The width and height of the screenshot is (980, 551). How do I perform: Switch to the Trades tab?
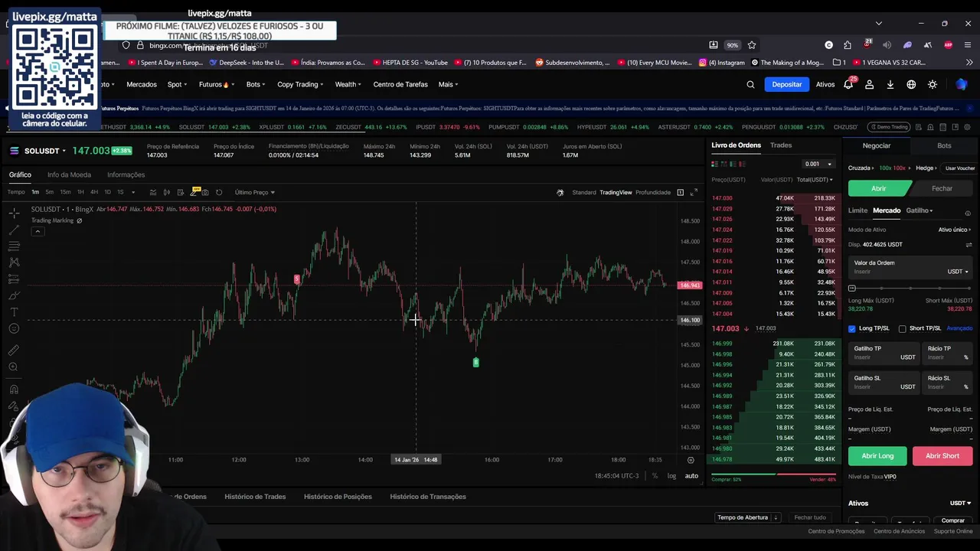tap(781, 145)
